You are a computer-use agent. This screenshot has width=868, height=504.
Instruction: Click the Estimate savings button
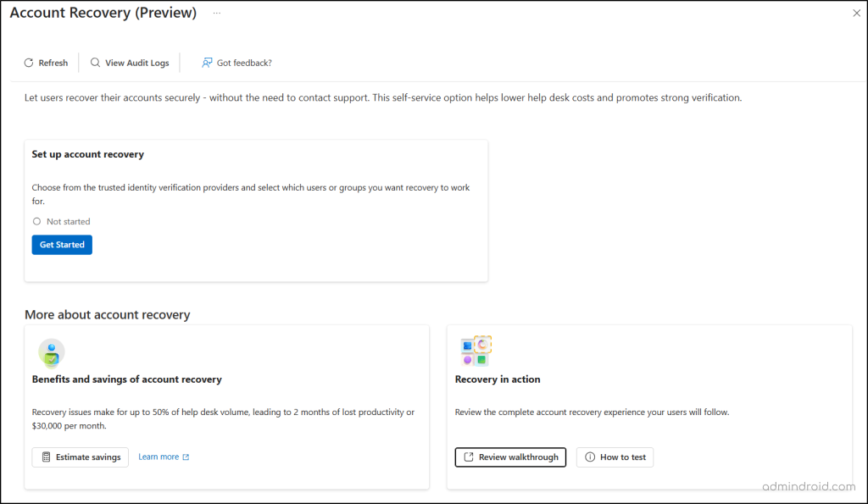coord(80,457)
